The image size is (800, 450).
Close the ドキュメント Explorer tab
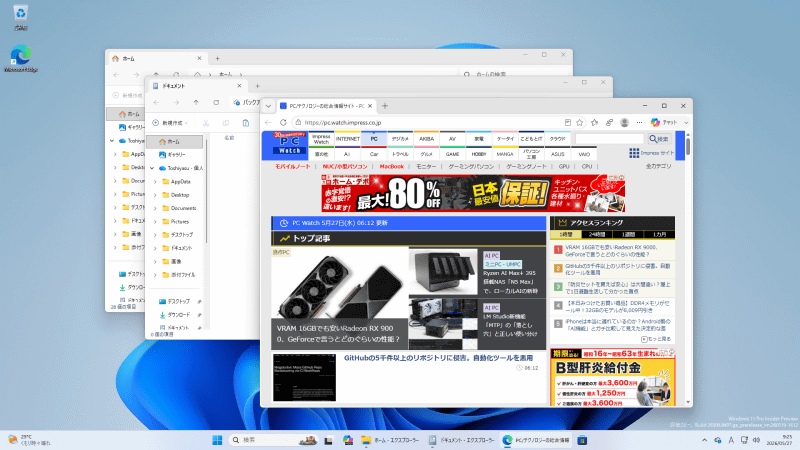coord(239,86)
